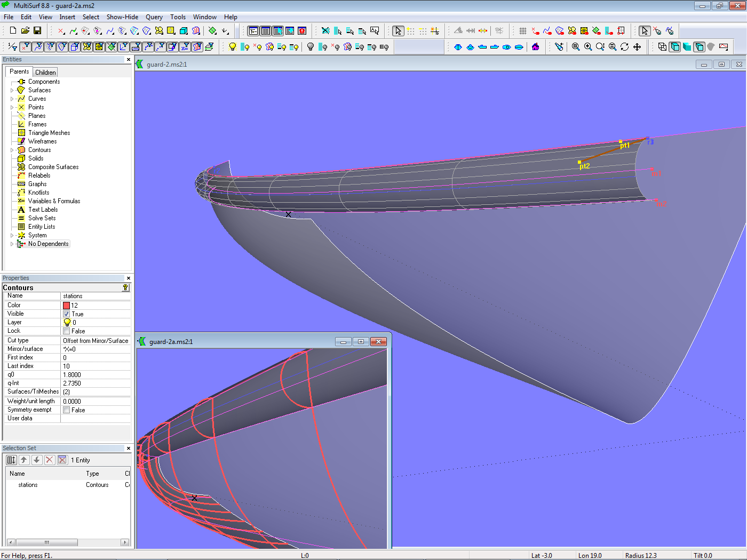Uncheck the Visible property checkbox

pyautogui.click(x=67, y=314)
